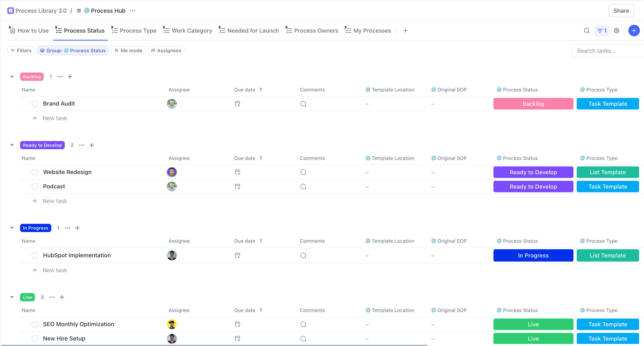
Task: Add a New task under Ready to Develop
Action: [x=55, y=201]
